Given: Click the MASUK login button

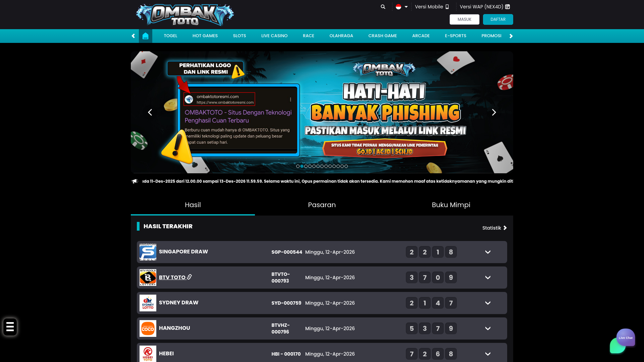Looking at the screenshot, I should (x=464, y=19).
